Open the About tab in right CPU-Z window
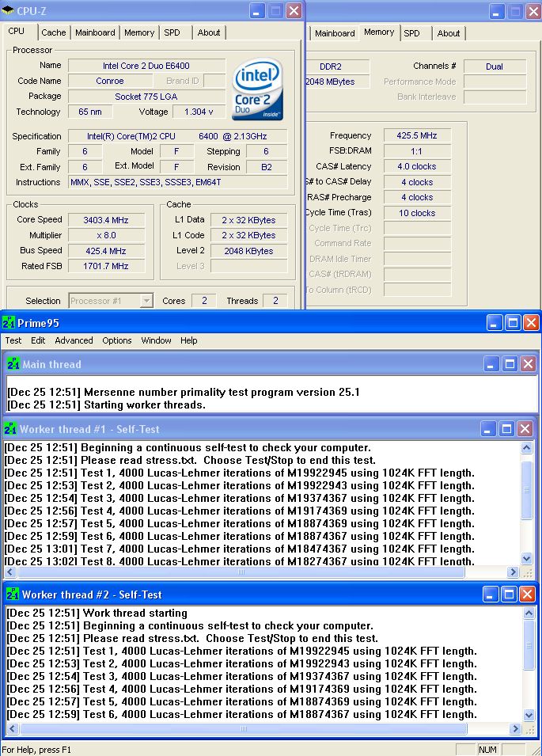Viewport: 542px width, 756px height. tap(449, 33)
